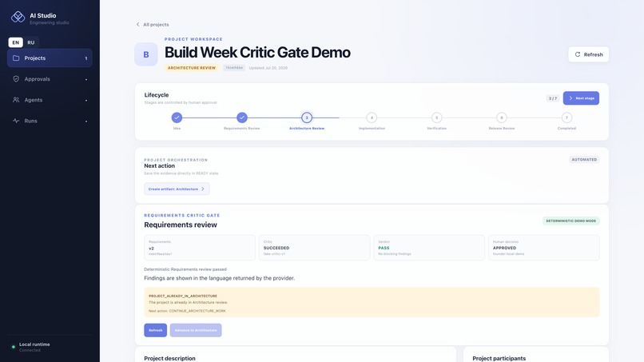The height and width of the screenshot is (362, 644).
Task: Open Runs in the sidebar
Action: pyautogui.click(x=50, y=121)
